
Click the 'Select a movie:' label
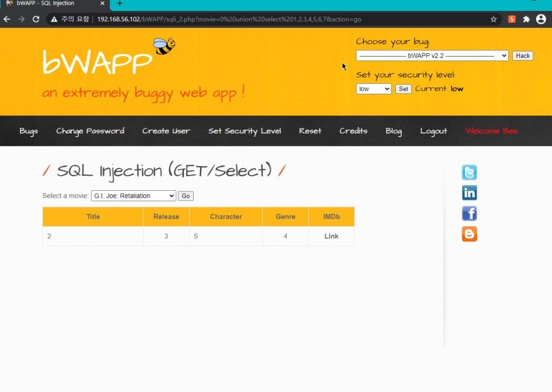pyautogui.click(x=66, y=196)
